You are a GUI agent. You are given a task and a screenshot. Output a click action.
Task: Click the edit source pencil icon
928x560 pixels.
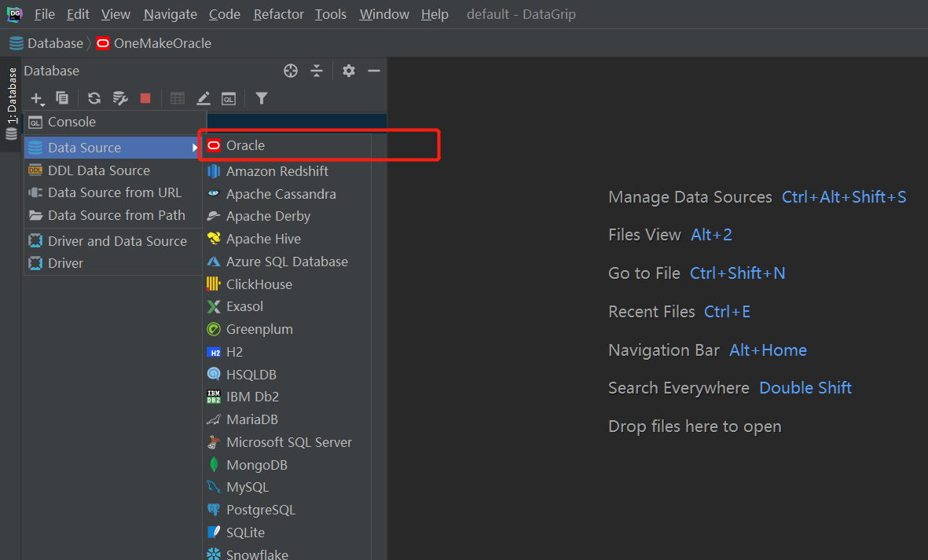pyautogui.click(x=203, y=98)
